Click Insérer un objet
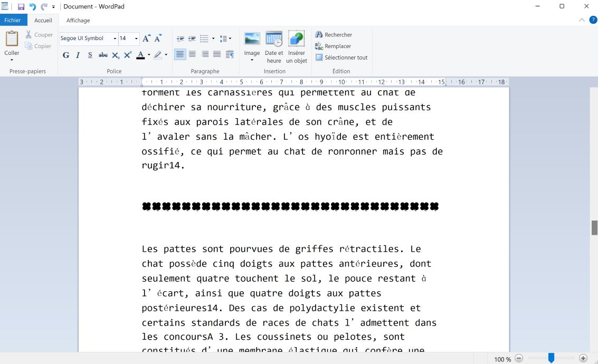The width and height of the screenshot is (598, 364). [296, 47]
